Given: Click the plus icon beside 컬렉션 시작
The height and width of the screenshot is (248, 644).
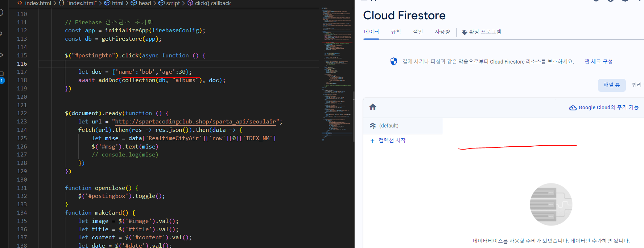Looking at the screenshot, I should tap(372, 141).
